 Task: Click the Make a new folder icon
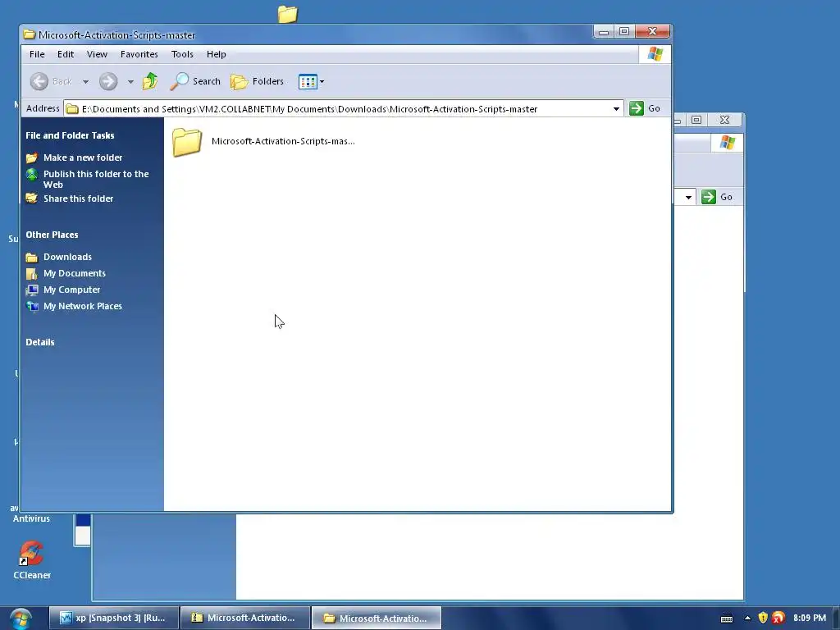click(32, 157)
